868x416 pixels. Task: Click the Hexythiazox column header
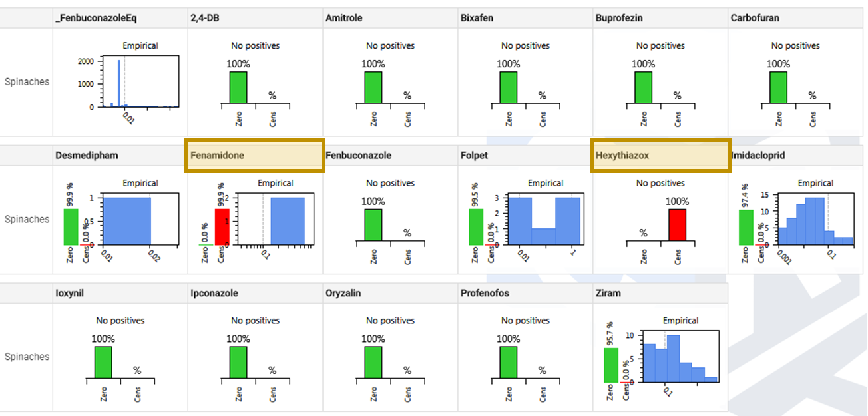click(660, 156)
